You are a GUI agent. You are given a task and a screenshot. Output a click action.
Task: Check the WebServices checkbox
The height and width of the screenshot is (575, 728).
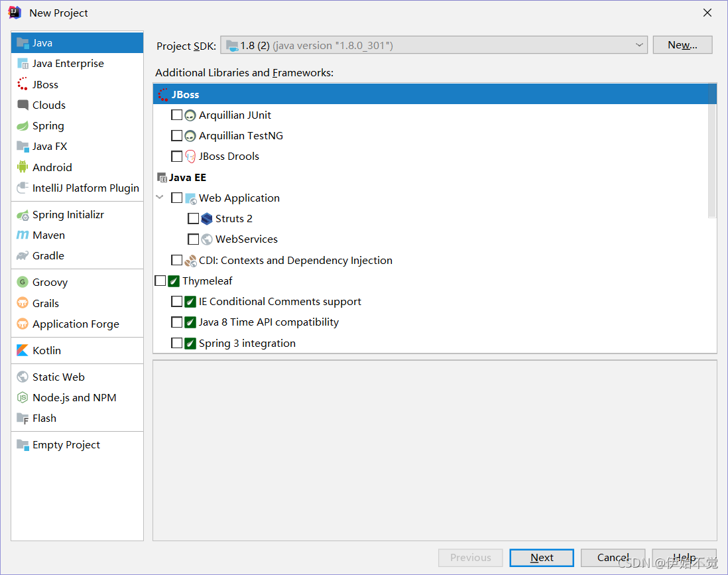pos(193,239)
